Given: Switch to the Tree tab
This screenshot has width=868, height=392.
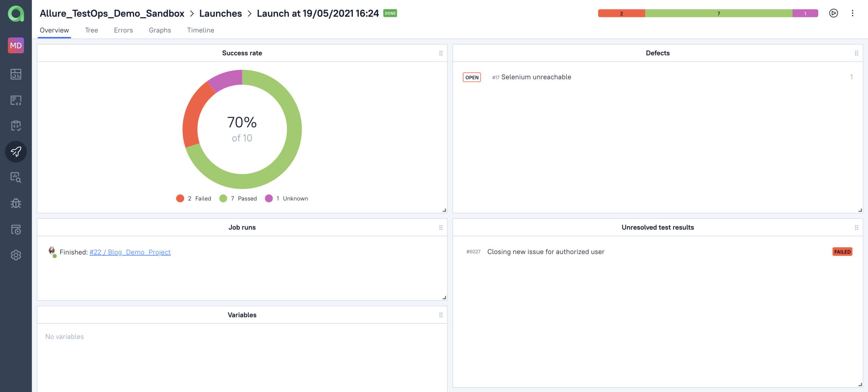Looking at the screenshot, I should 91,30.
